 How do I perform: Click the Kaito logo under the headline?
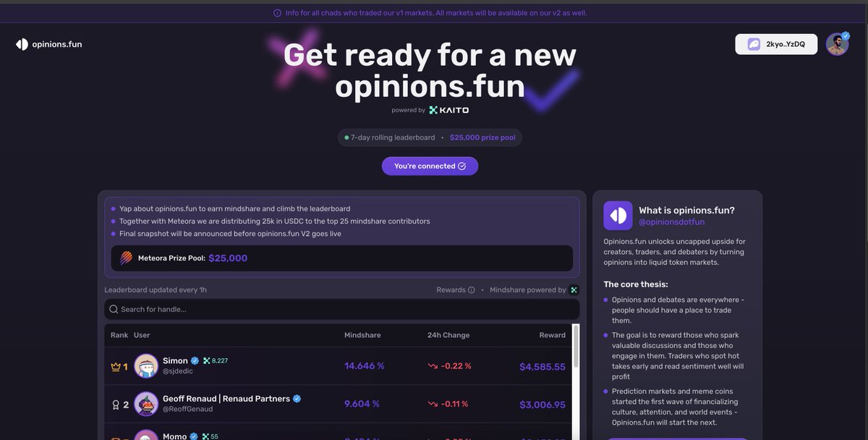(448, 110)
